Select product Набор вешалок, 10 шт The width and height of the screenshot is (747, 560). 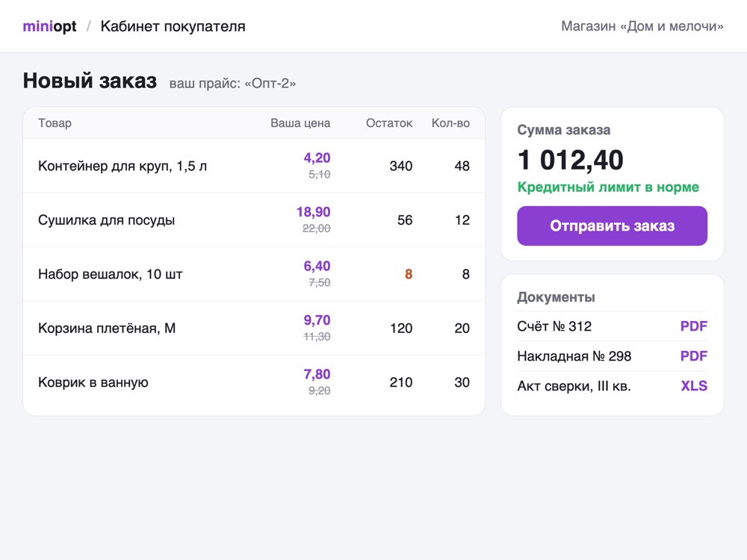pos(110,274)
